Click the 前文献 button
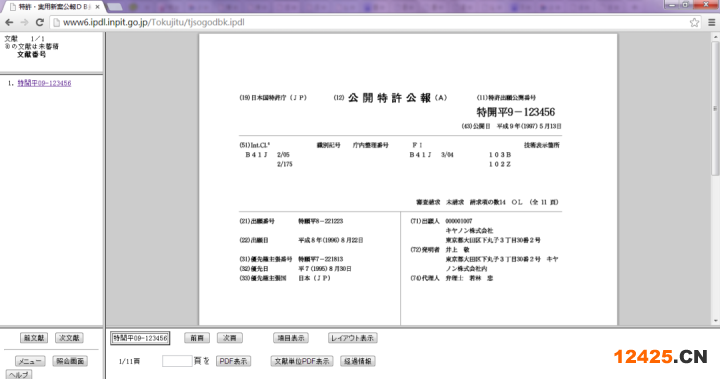The height and width of the screenshot is (379, 720). pos(34,338)
